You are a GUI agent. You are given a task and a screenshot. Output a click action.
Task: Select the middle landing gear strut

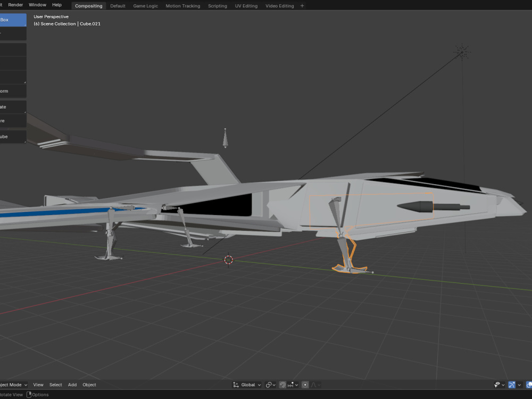click(186, 228)
